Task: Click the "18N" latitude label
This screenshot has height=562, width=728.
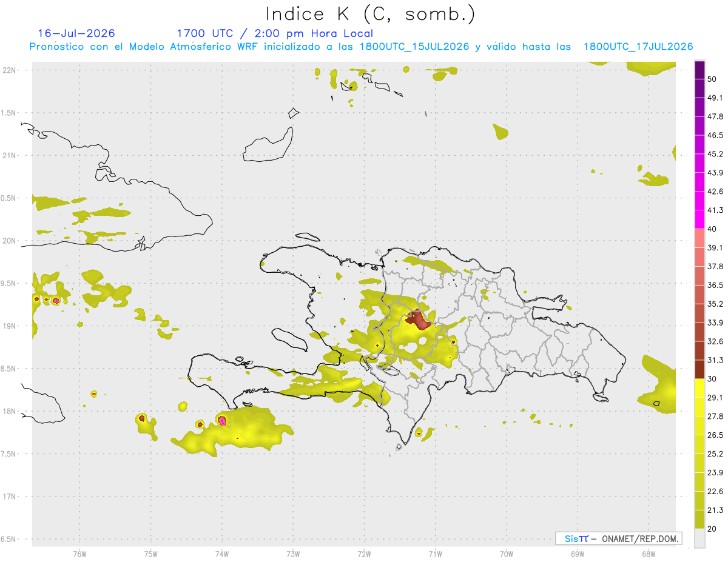Action: (9, 412)
